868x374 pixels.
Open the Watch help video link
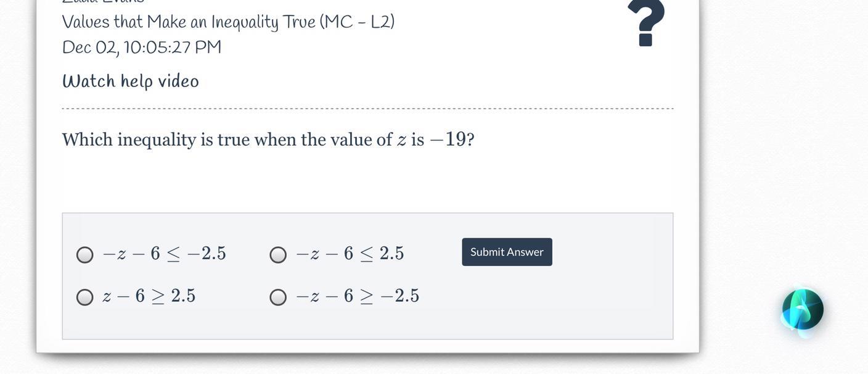point(131,81)
